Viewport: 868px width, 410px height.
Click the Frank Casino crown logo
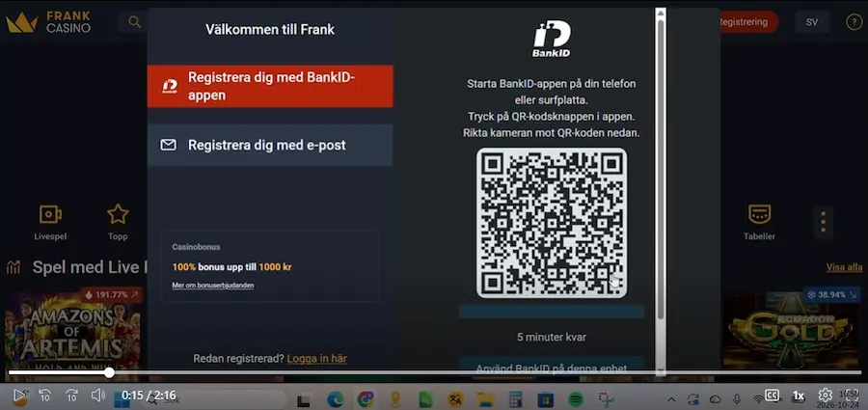coord(22,23)
